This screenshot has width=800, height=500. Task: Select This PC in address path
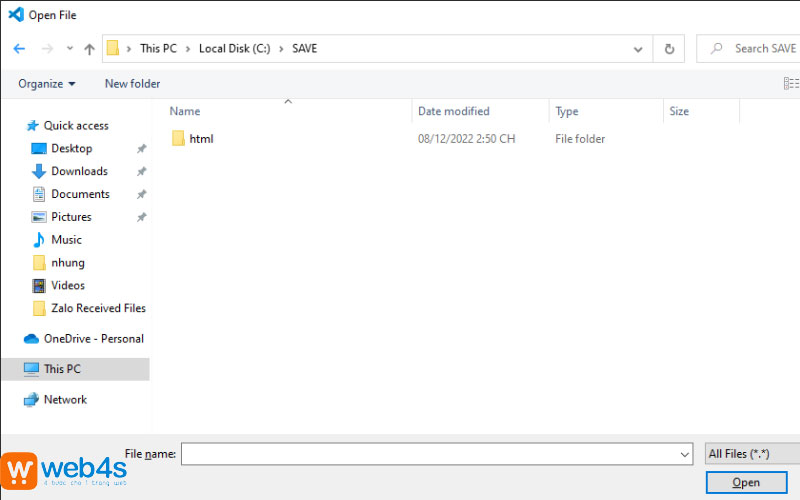tap(158, 48)
